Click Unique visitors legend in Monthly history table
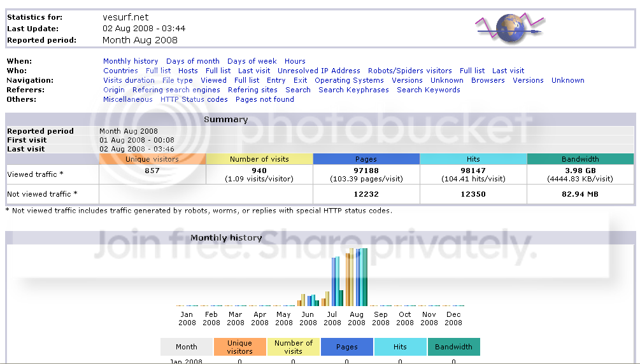Image resolution: width=640 pixels, height=364 pixels. [240, 347]
